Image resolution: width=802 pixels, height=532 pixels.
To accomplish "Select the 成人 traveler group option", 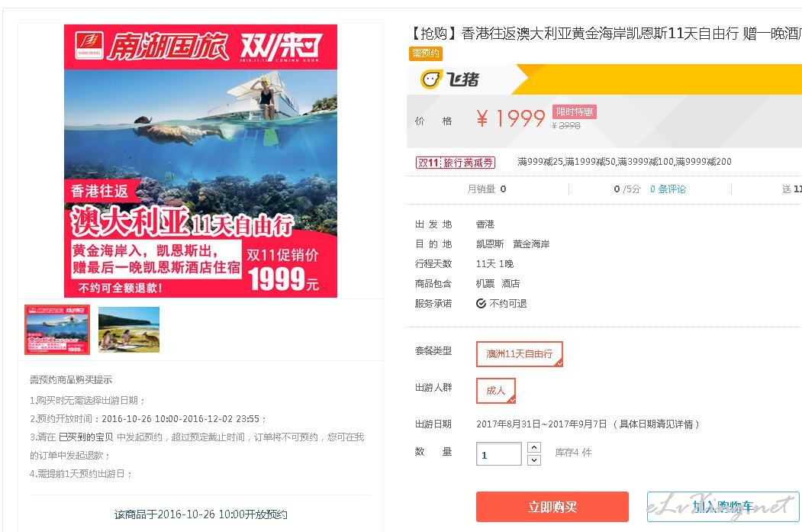I will (496, 391).
